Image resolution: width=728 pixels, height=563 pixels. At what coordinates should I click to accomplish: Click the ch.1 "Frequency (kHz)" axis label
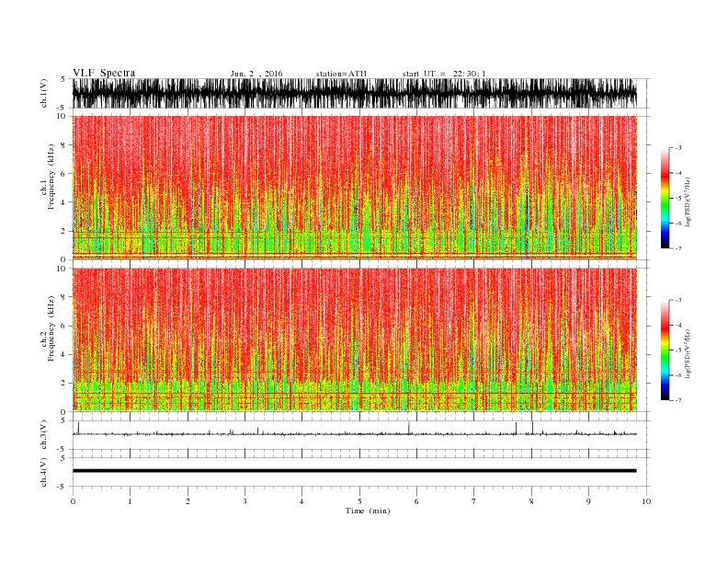tap(51, 177)
